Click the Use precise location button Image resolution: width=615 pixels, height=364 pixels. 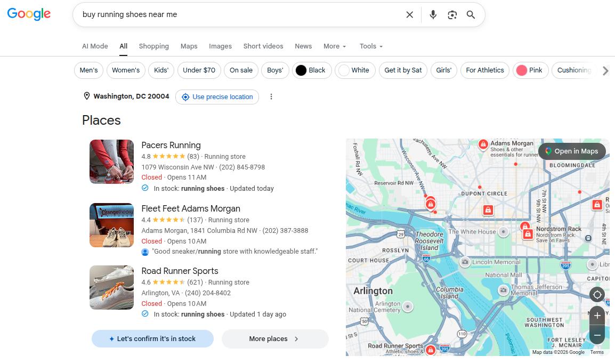point(217,97)
